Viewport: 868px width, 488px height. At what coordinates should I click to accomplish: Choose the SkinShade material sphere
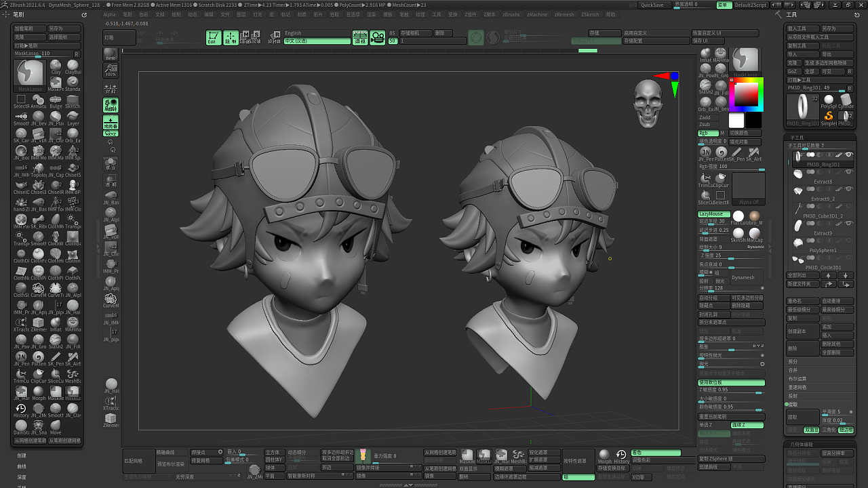pyautogui.click(x=738, y=235)
